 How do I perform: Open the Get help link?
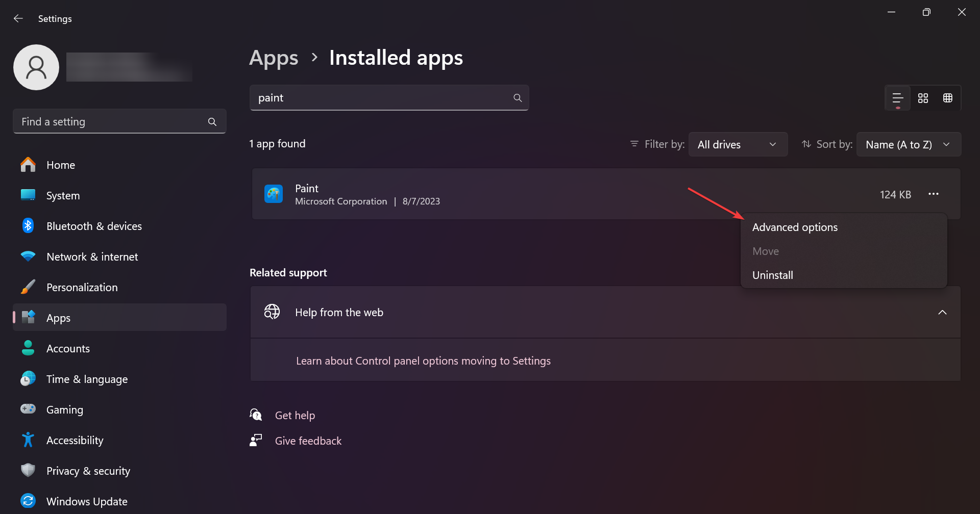point(295,416)
